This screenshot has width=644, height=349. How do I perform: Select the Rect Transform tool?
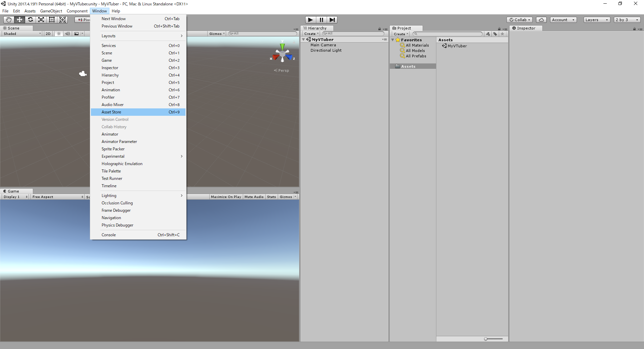pos(52,19)
